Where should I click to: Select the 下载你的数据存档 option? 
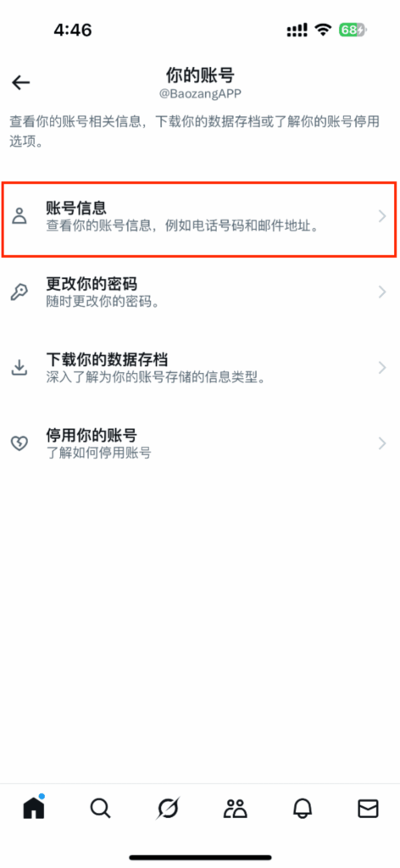point(200,368)
